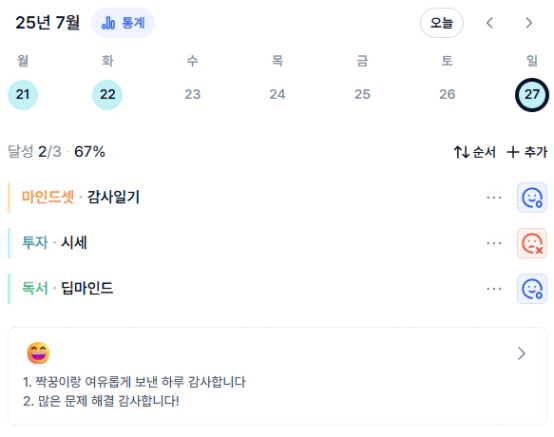Select the highlighted 27th date
Screen dimensions: 554x437
(x=532, y=94)
